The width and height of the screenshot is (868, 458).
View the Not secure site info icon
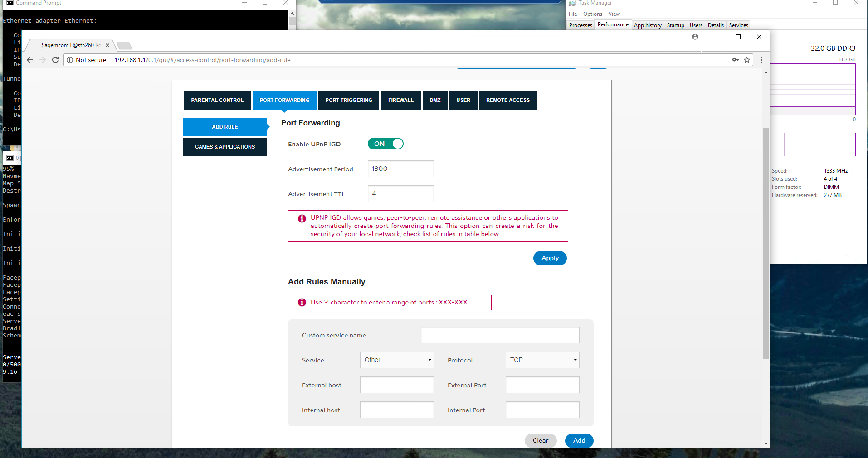coord(70,60)
